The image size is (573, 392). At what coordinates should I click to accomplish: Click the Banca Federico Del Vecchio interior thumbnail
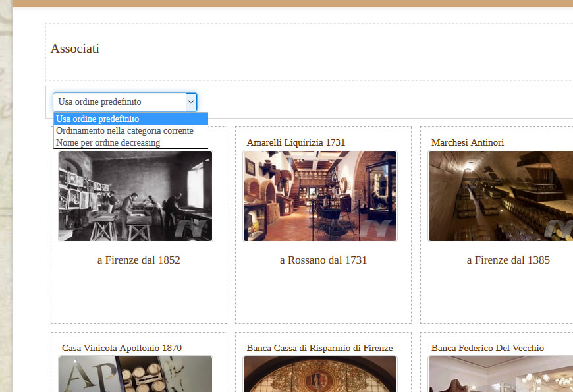pyautogui.click(x=501, y=374)
